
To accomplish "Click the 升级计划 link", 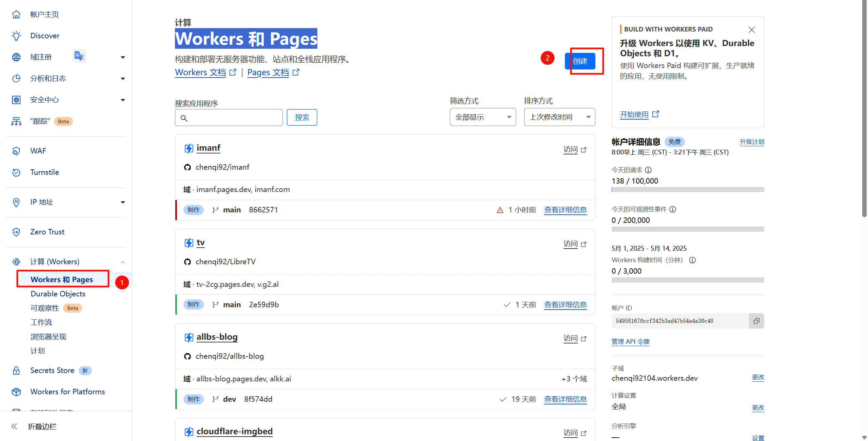I will click(752, 142).
